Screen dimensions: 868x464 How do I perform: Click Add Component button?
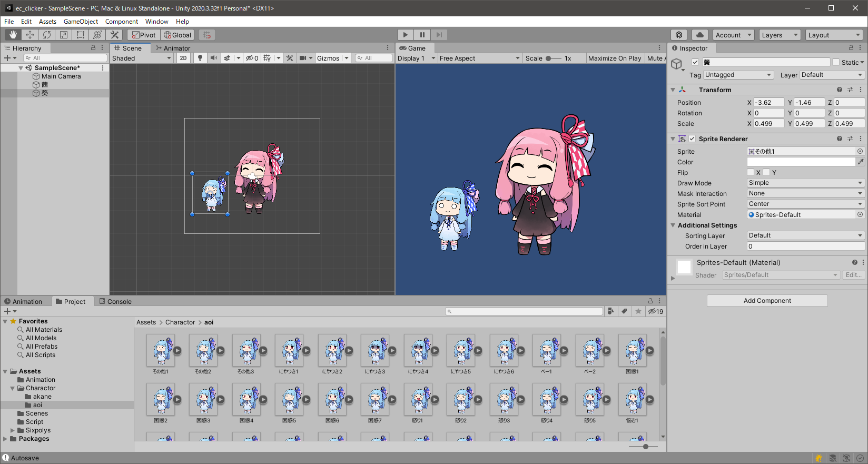click(767, 301)
